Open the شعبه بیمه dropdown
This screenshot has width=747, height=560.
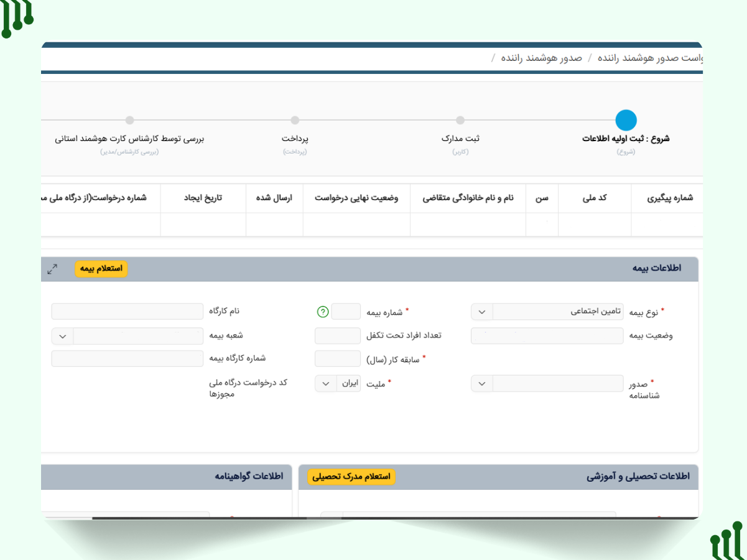coord(62,336)
